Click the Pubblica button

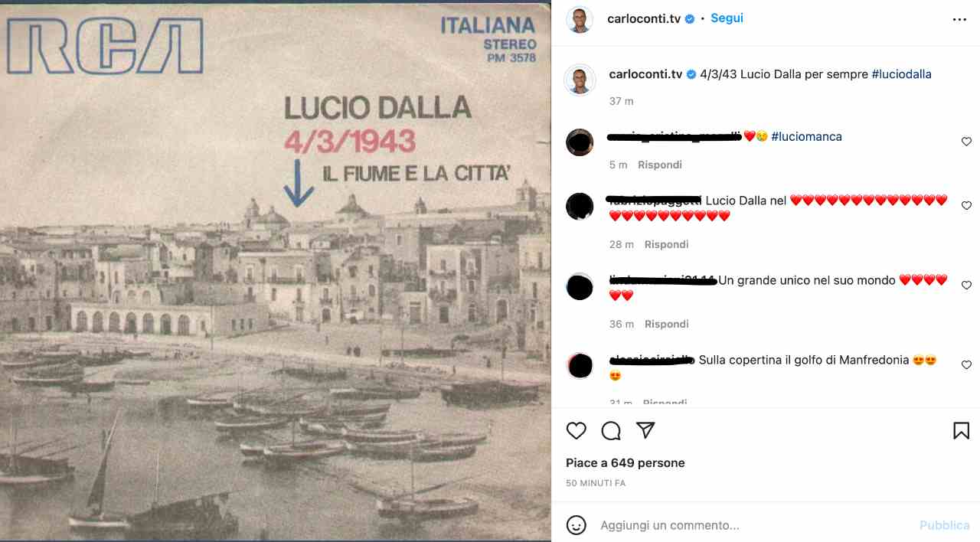coord(944,525)
